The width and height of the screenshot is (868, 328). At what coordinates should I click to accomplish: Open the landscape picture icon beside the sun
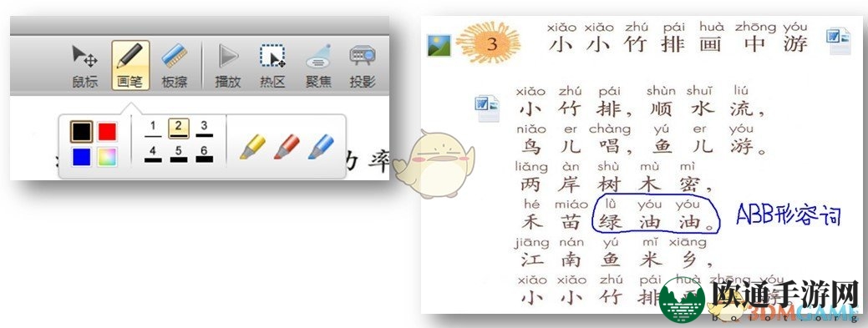(439, 45)
